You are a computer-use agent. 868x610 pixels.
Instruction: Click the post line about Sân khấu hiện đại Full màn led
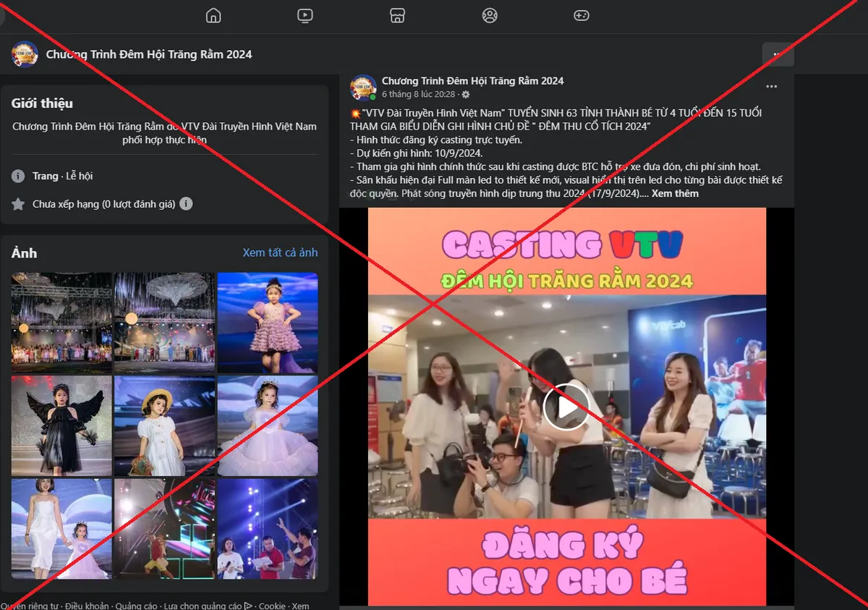point(566,187)
